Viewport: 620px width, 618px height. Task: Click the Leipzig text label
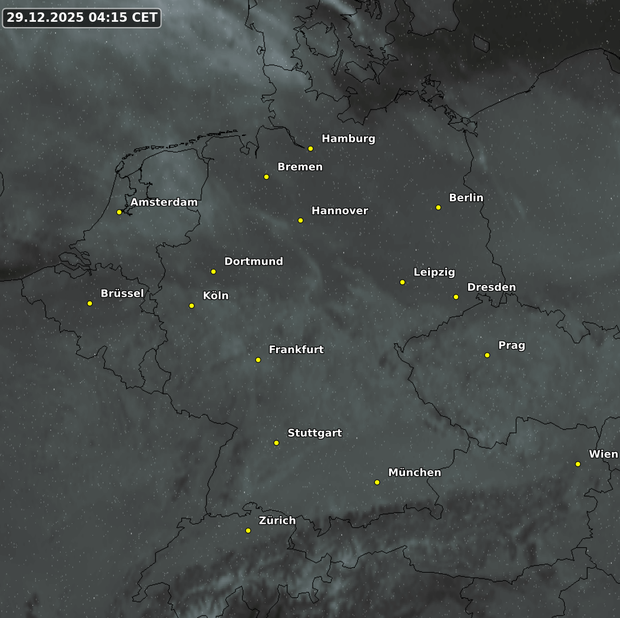pos(434,272)
